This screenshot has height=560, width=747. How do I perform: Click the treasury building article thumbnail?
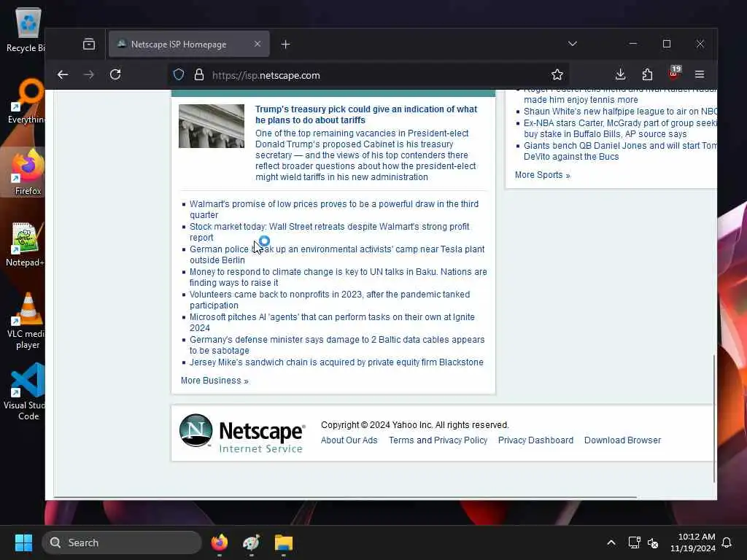tap(212, 125)
